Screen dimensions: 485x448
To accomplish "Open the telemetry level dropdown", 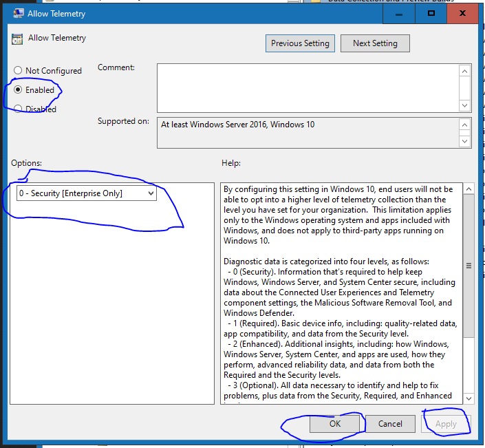I will point(86,193).
